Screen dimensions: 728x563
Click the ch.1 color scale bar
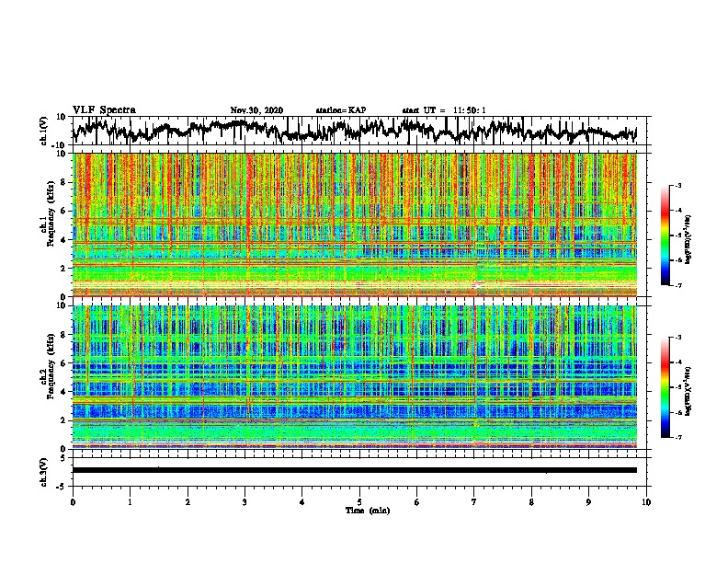pos(665,236)
